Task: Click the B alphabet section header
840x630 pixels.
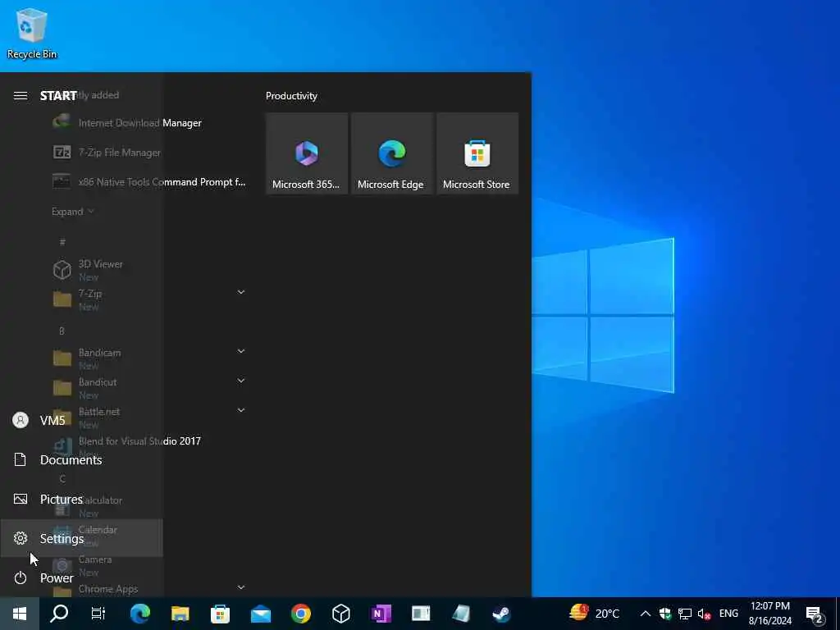Action: point(62,331)
